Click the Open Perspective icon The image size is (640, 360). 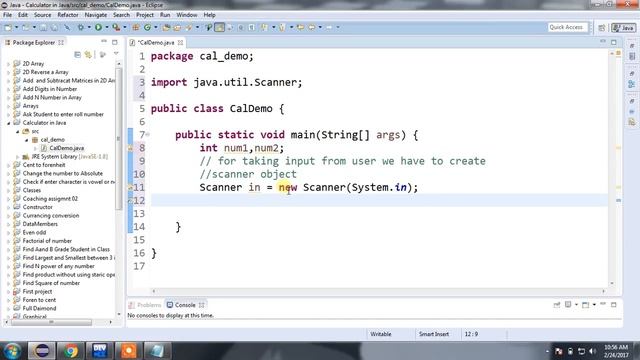coord(602,27)
